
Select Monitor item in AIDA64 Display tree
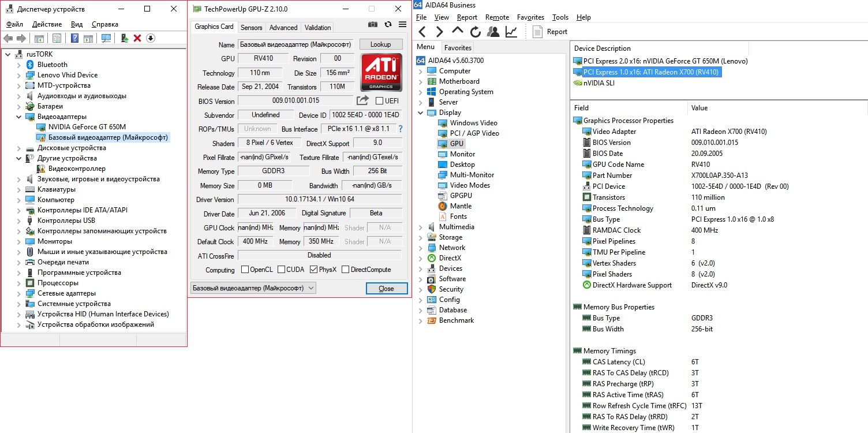tap(457, 154)
